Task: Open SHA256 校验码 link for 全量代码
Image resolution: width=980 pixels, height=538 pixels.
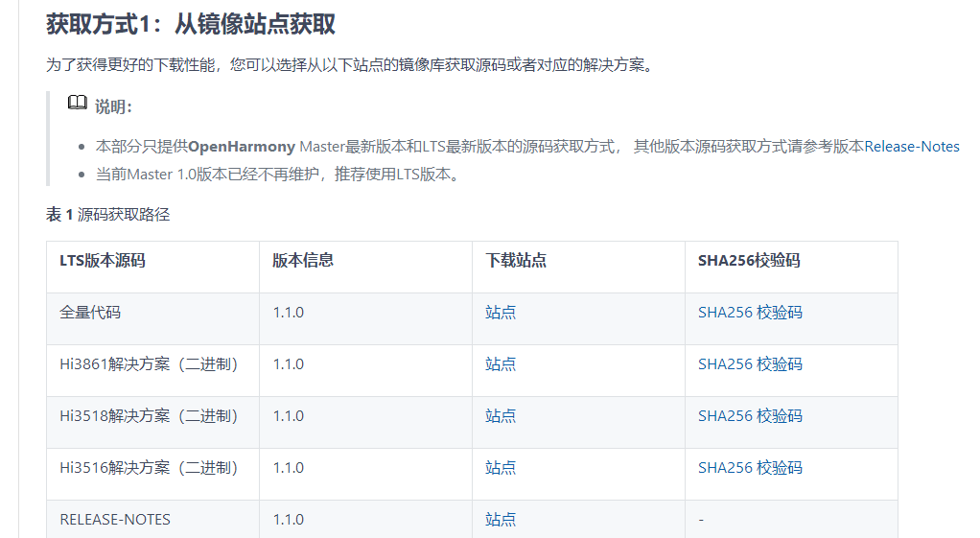Action: 750,313
